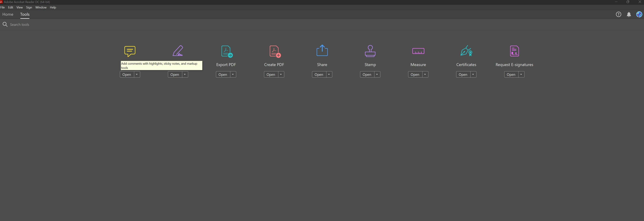Expand dropdown arrow beside Export PDF Open

pos(233,75)
